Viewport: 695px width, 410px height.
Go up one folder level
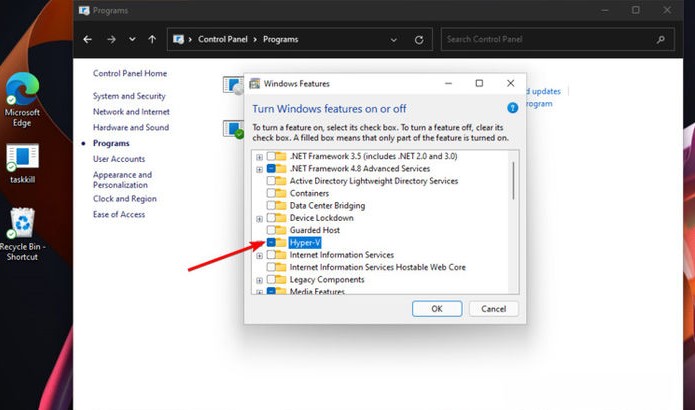pyautogui.click(x=152, y=39)
